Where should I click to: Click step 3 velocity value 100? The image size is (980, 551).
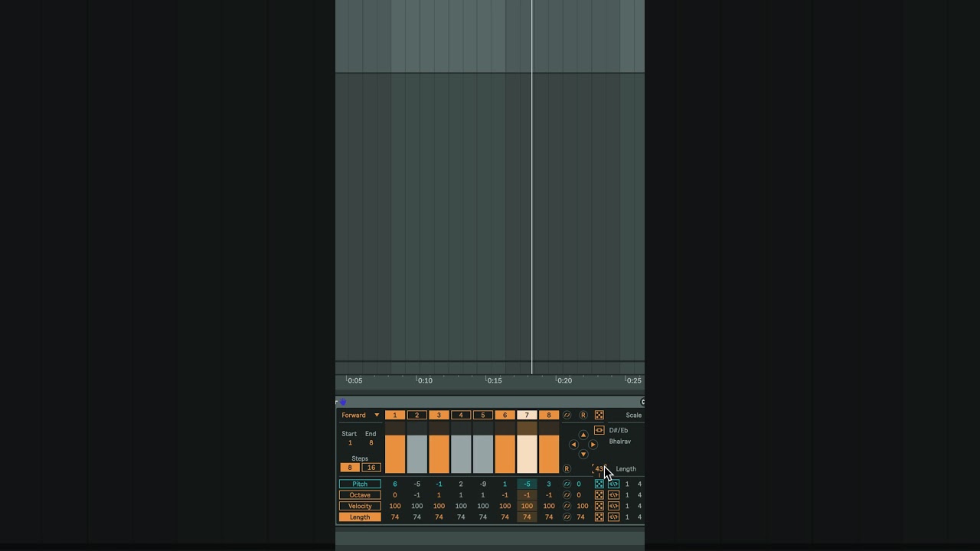click(x=439, y=506)
